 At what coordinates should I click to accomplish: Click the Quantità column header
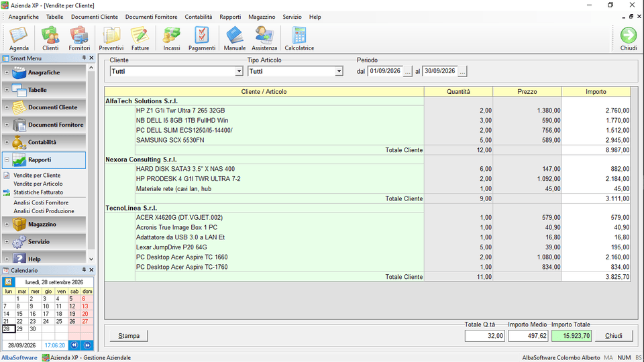coord(458,92)
